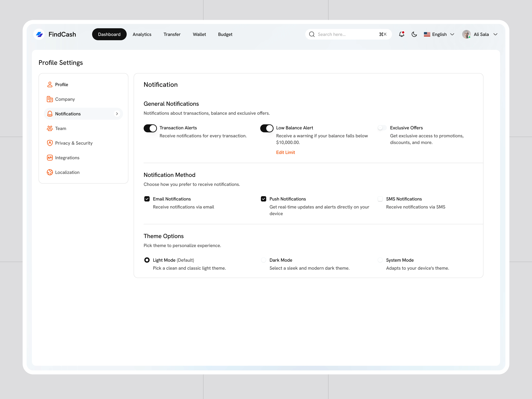The height and width of the screenshot is (399, 532).
Task: Uncheck Email Notifications checkbox
Action: coord(147,199)
